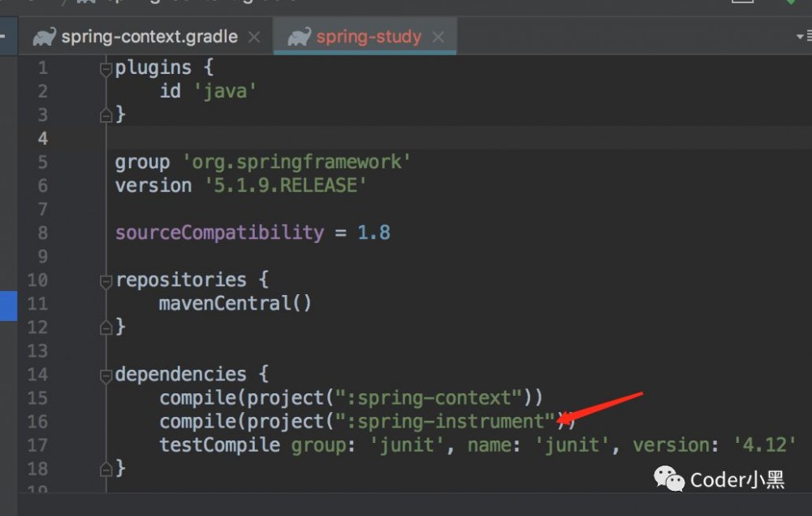Click the Gradle elephant icon on spring-study tab
812x516 pixels.
click(x=299, y=37)
